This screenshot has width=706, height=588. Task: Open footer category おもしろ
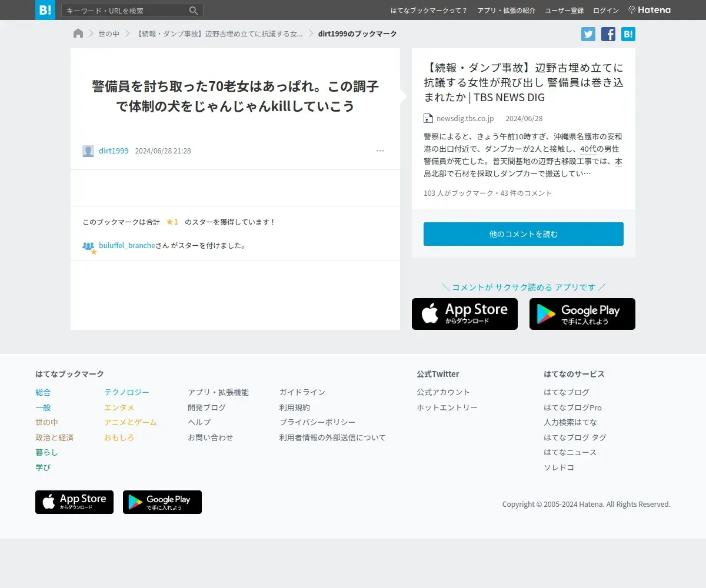[x=119, y=437]
